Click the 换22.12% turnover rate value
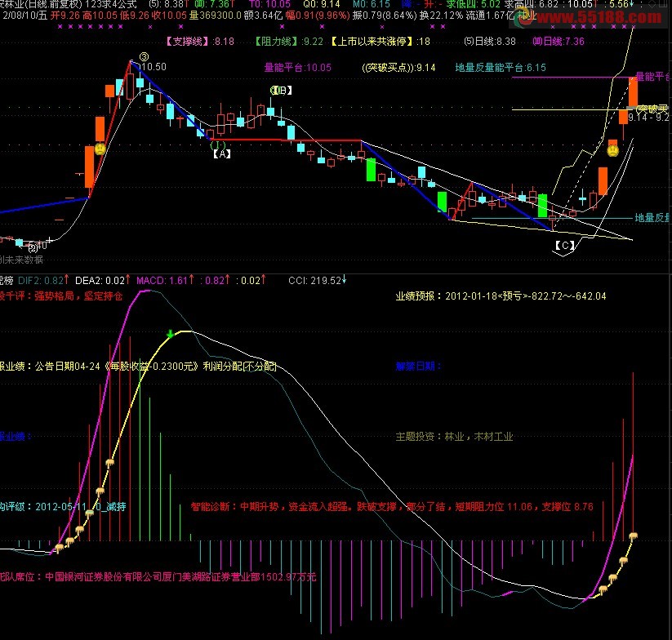This screenshot has width=672, height=640. click(441, 16)
